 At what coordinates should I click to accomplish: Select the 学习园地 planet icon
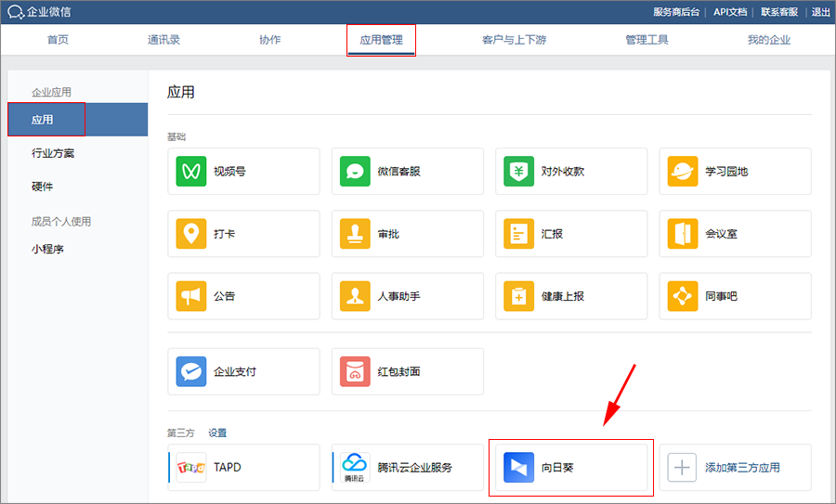click(683, 171)
